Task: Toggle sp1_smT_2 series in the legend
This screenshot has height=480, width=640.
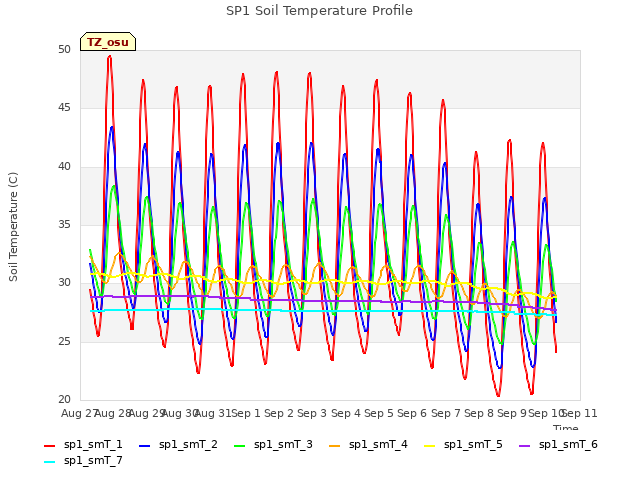Action: 178,445
